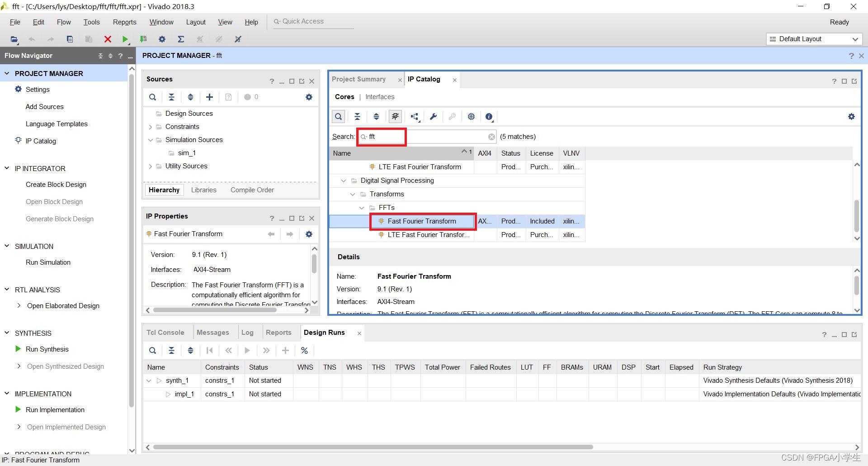This screenshot has width=868, height=466.
Task: Click Design Runs search icon
Action: (153, 350)
